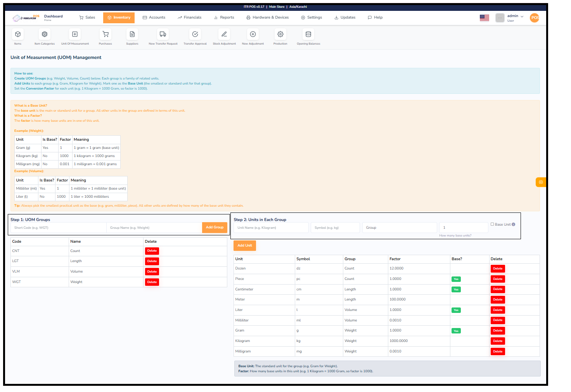Open the Stock Adjustment pencil icon
571x392 pixels.
(x=224, y=34)
